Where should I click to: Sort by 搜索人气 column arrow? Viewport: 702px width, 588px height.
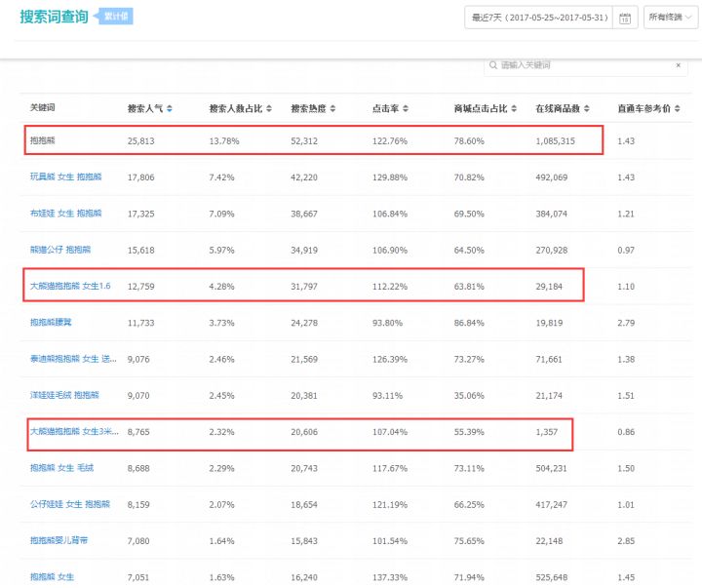tap(171, 107)
